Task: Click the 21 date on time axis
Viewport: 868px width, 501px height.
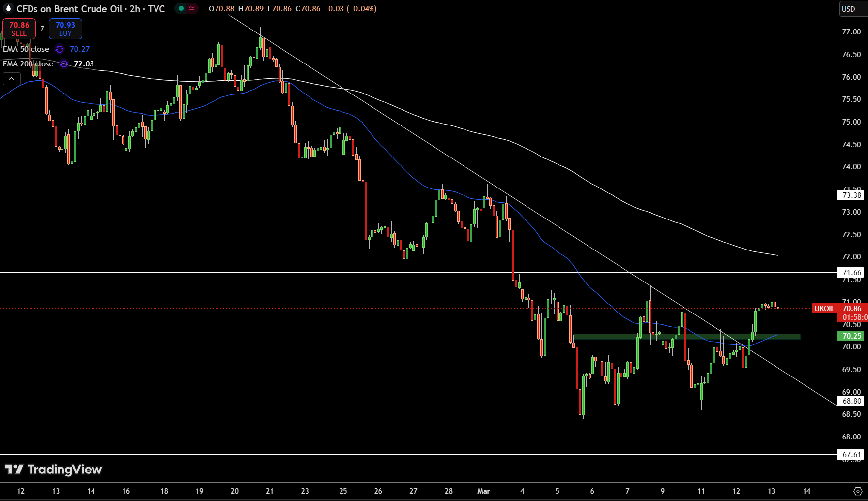Action: point(270,491)
